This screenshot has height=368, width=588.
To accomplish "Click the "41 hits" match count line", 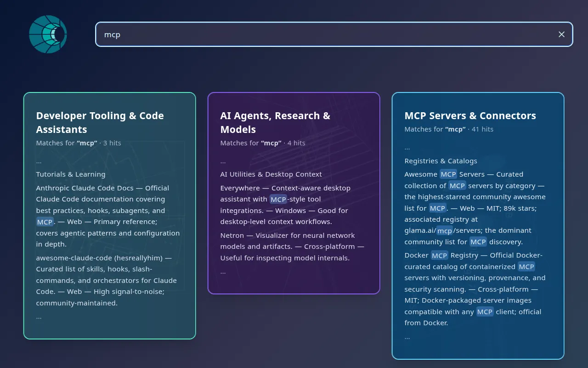I will [x=449, y=129].
